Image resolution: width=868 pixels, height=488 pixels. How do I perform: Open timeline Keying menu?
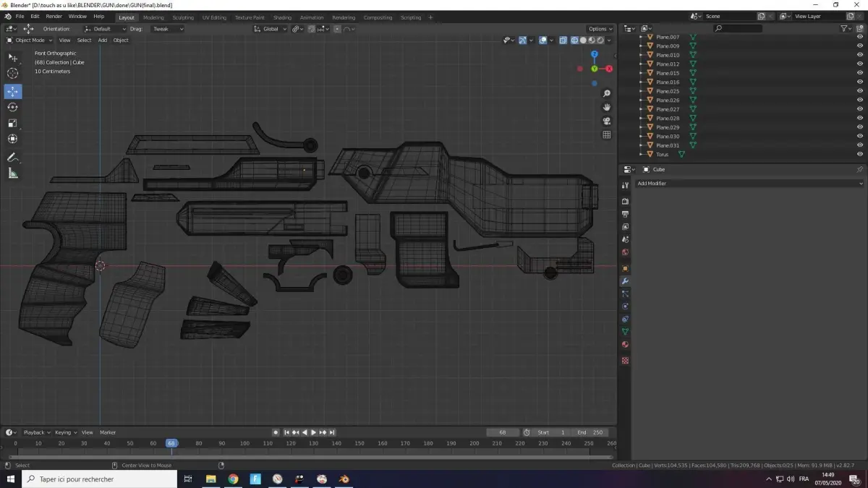pos(65,432)
